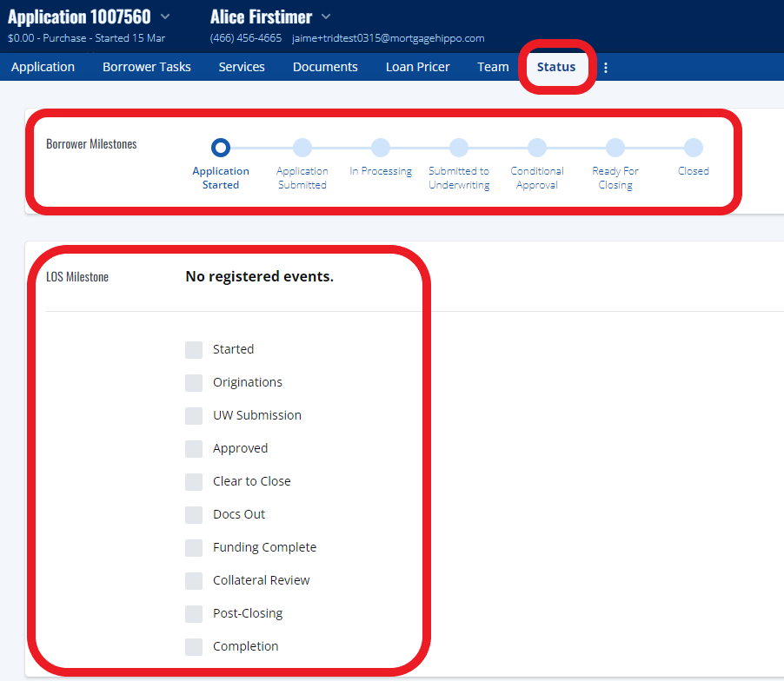This screenshot has width=784, height=681.
Task: Enable the Completion checkbox
Action: pyautogui.click(x=194, y=646)
